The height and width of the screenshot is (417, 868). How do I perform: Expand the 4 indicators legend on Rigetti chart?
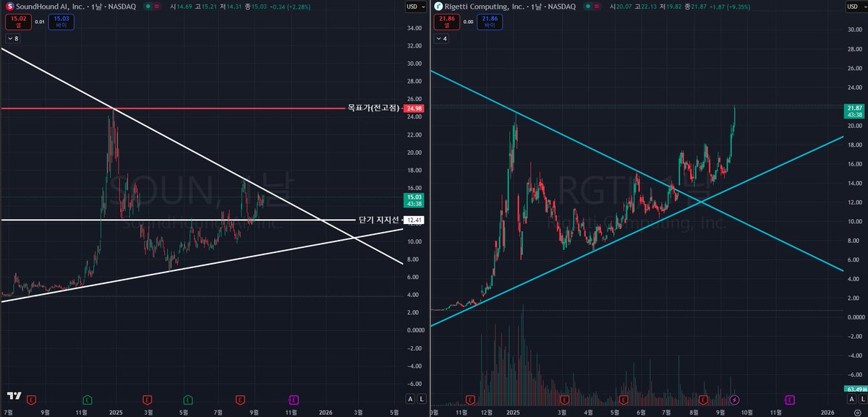pos(442,38)
